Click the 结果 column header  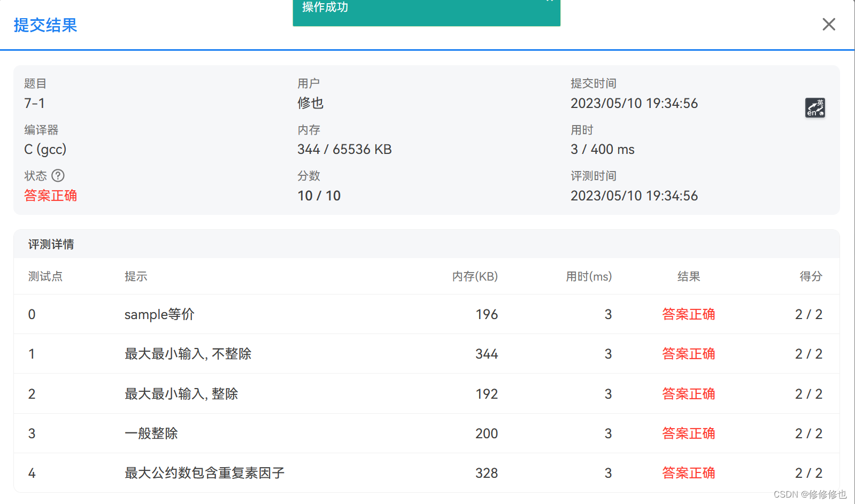point(688,276)
